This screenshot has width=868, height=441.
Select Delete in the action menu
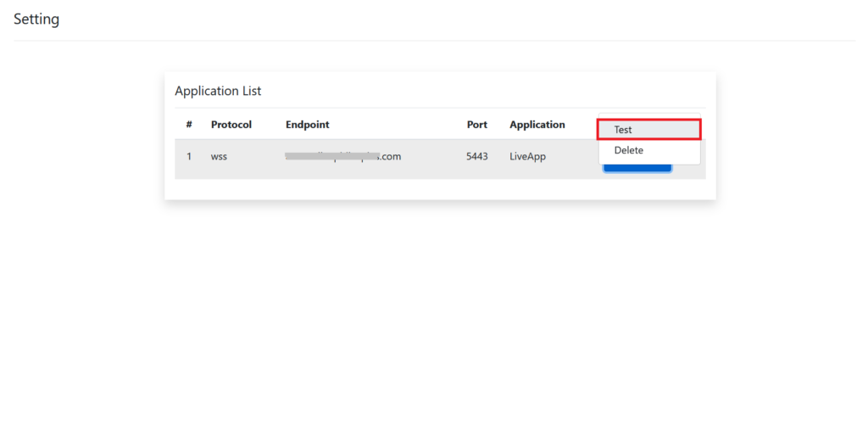648,150
